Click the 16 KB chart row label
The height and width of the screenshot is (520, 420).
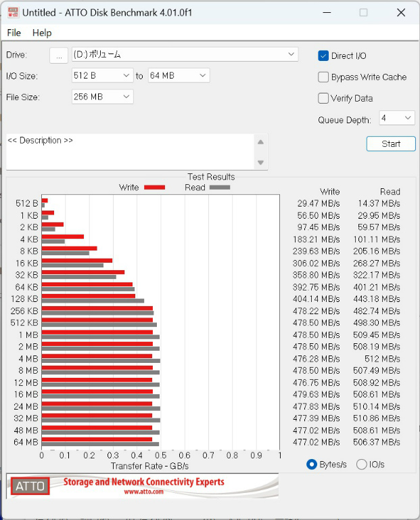tap(27, 263)
